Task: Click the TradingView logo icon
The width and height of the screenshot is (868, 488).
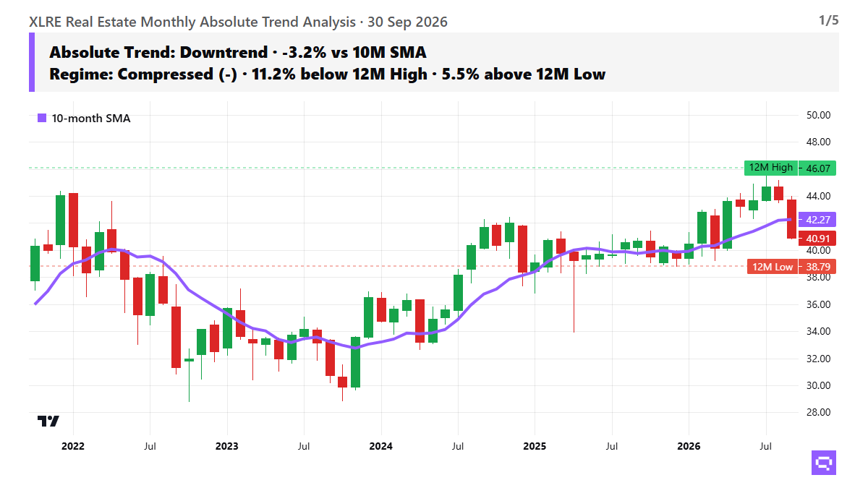Action: tap(48, 421)
